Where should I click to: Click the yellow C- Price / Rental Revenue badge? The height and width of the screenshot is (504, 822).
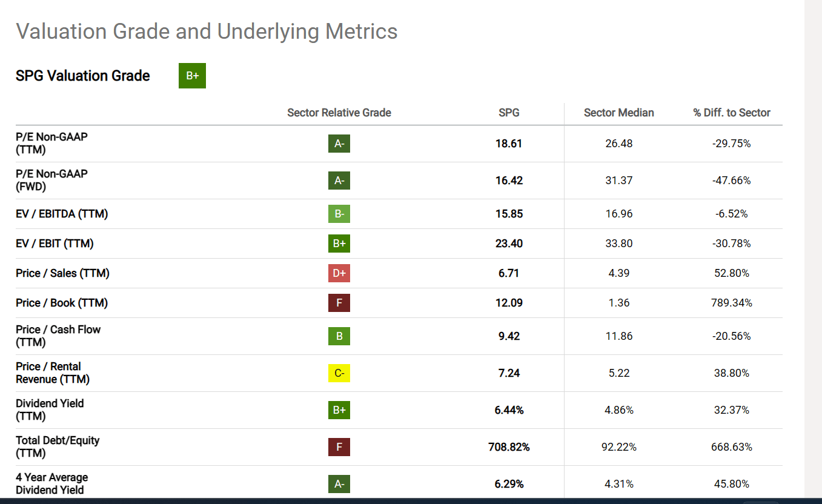(339, 373)
